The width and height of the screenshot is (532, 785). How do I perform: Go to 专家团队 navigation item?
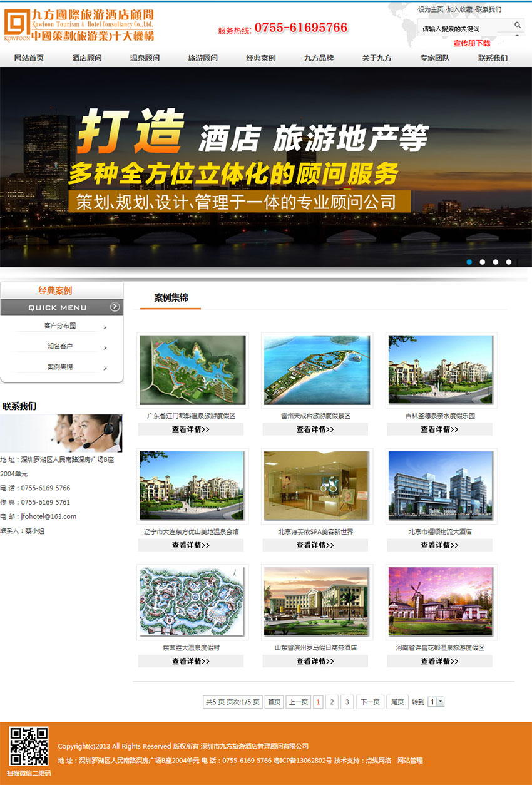[x=434, y=58]
